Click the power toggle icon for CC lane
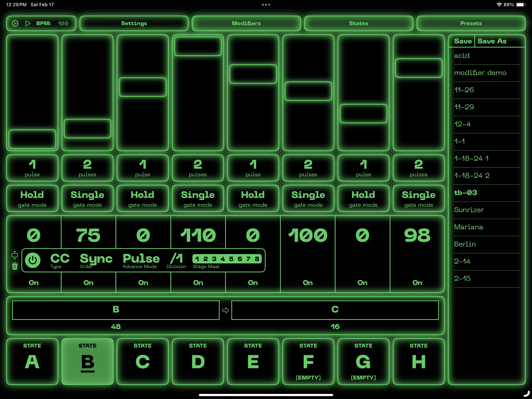The height and width of the screenshot is (399, 532). pos(32,259)
